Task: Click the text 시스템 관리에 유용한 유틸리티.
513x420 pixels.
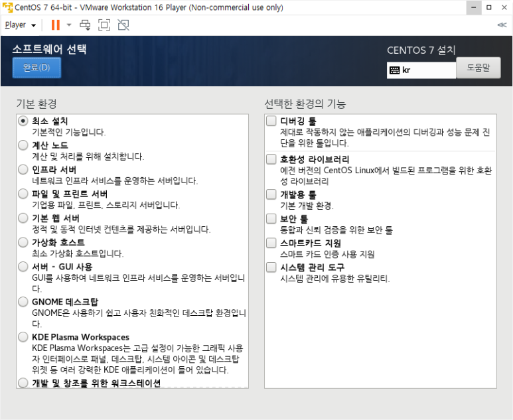Action: pyautogui.click(x=335, y=279)
